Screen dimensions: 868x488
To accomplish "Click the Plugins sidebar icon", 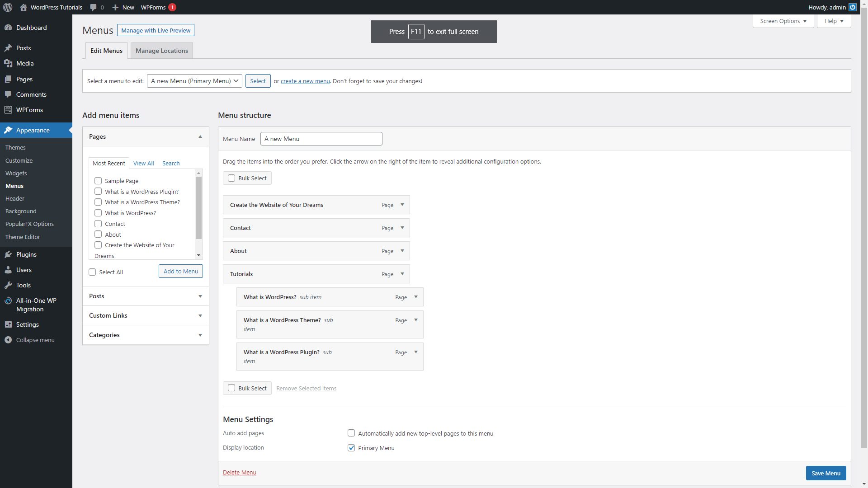I will click(x=8, y=254).
